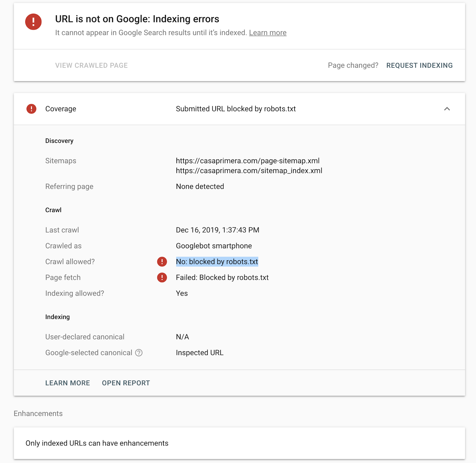This screenshot has width=476, height=463.
Task: Collapse the Coverage section using the chevron
Action: [447, 109]
